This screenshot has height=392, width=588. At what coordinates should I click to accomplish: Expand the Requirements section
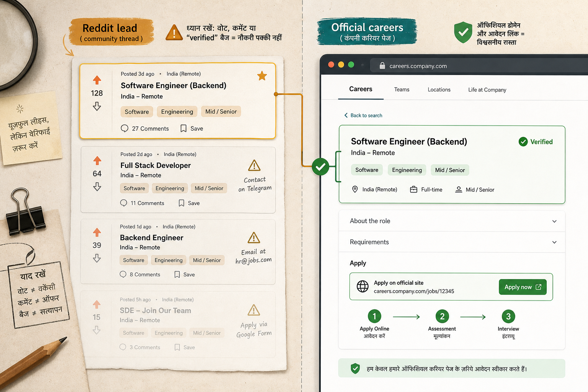click(452, 242)
